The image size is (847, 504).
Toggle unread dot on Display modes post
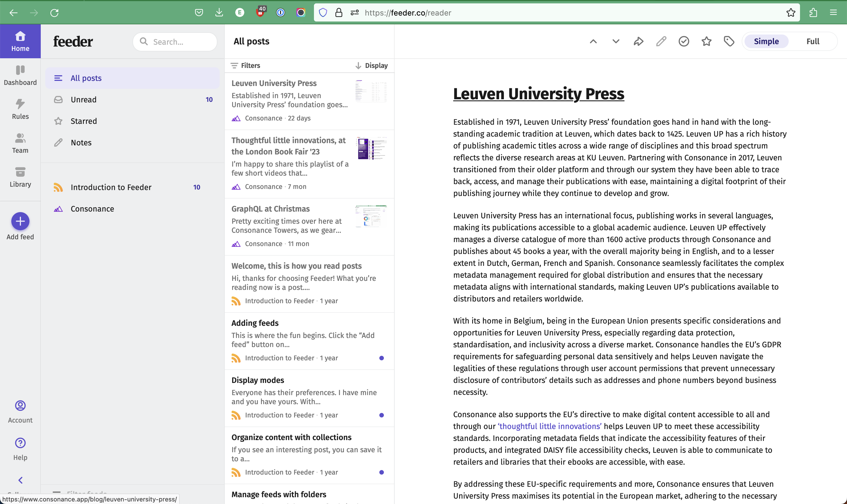coord(381,415)
